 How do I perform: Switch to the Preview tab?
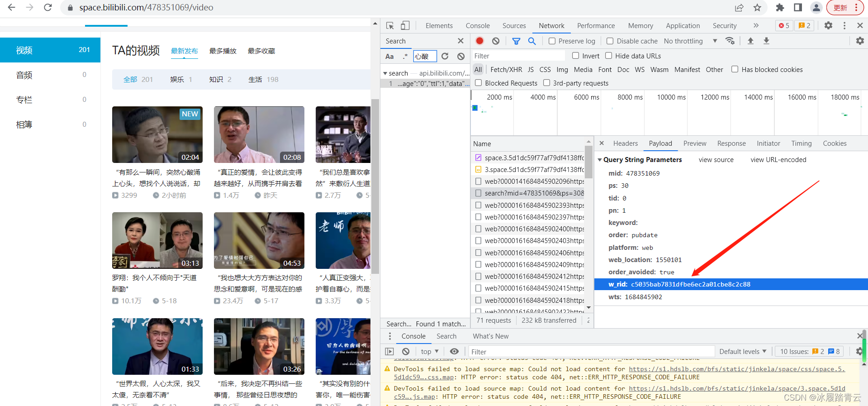click(x=695, y=143)
